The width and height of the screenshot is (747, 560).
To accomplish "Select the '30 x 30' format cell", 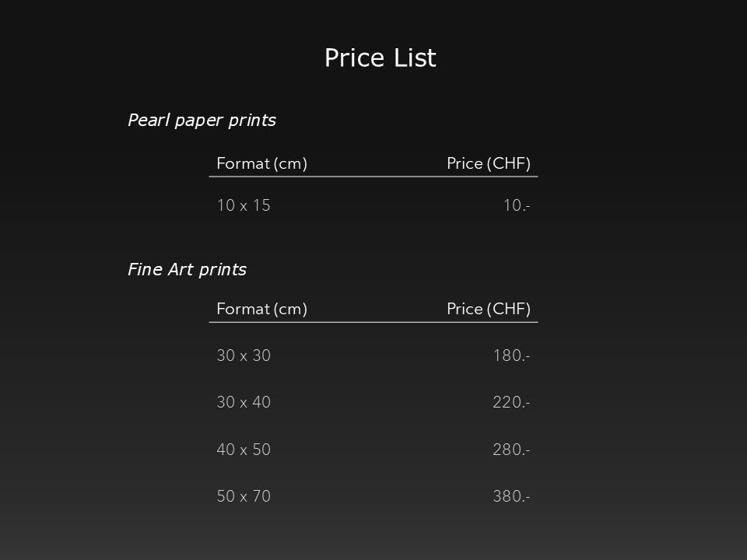I will click(x=244, y=355).
